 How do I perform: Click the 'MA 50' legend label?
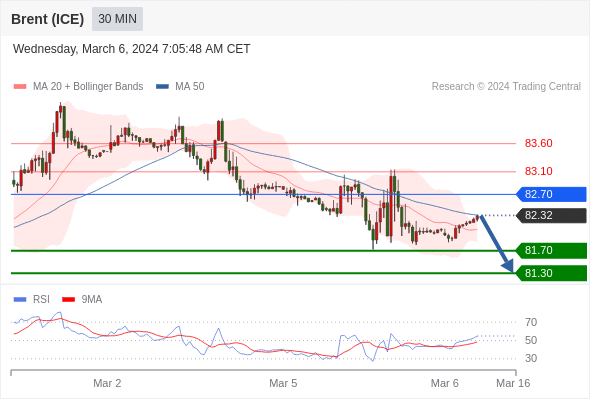pos(190,87)
